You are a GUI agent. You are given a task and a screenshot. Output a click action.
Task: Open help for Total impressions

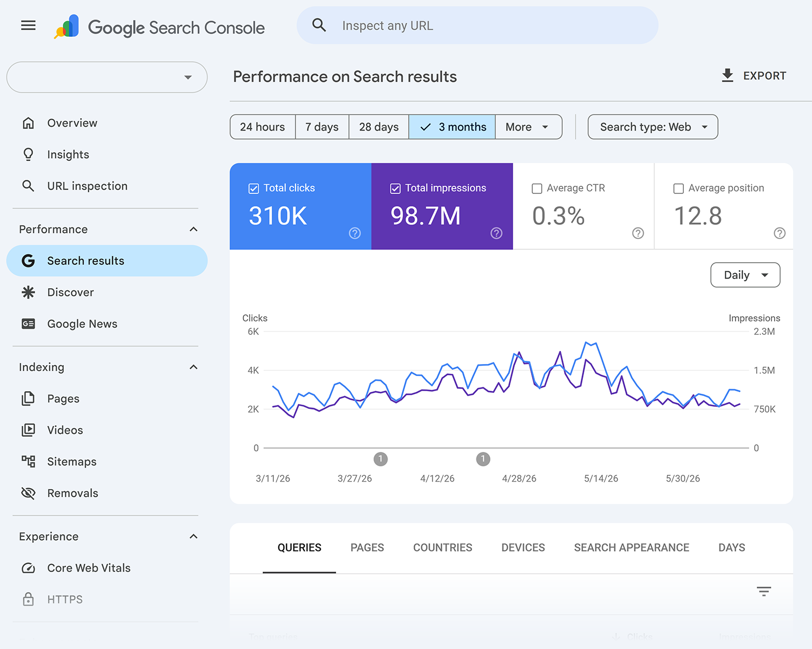click(496, 233)
